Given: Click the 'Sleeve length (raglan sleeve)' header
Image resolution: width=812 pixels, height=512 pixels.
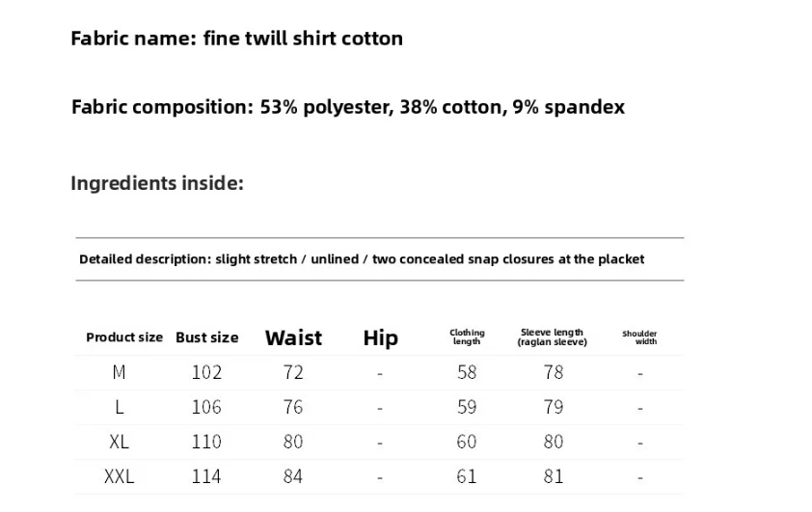Looking at the screenshot, I should (552, 337).
